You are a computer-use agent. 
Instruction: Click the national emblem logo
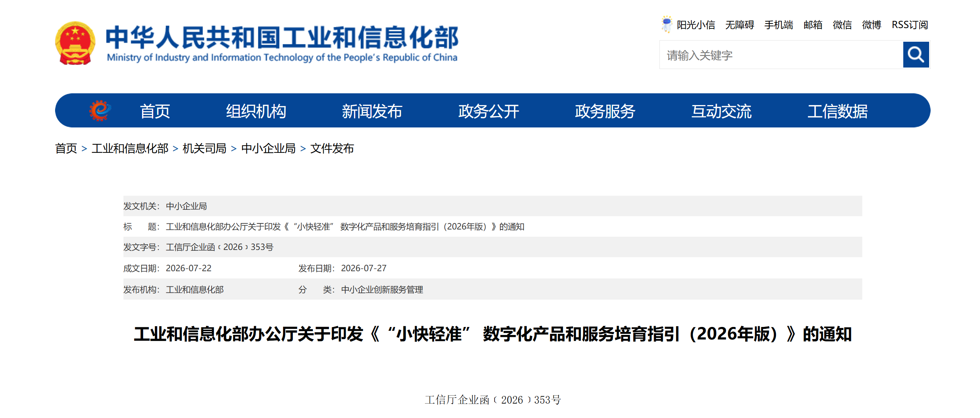pos(75,43)
